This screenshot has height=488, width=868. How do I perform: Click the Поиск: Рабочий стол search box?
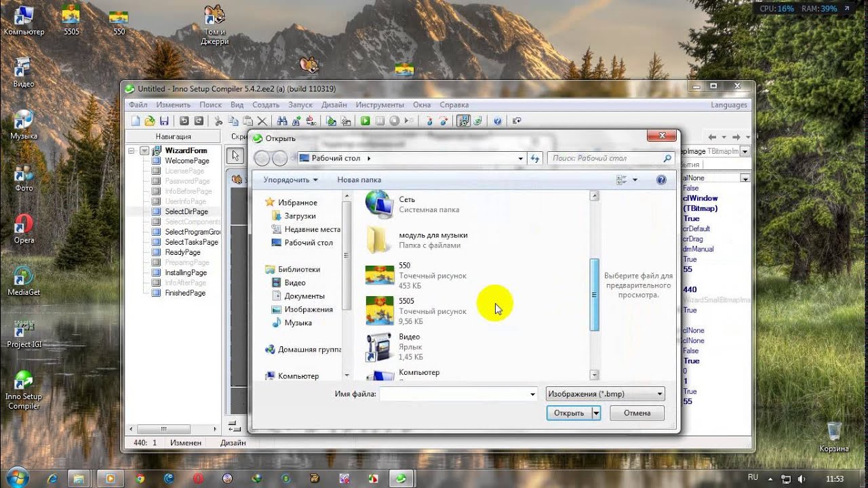pos(610,158)
